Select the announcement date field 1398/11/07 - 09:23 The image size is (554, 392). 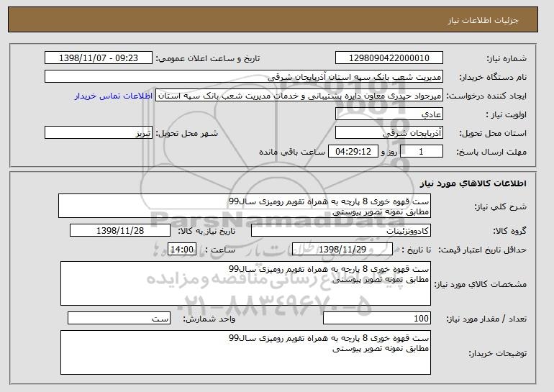pyautogui.click(x=99, y=58)
